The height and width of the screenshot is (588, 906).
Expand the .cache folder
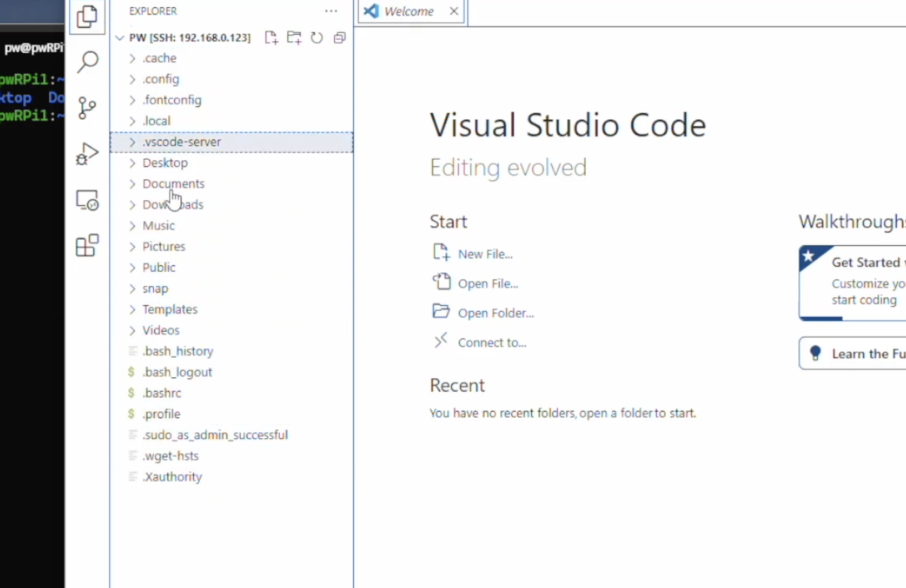[x=231, y=58]
